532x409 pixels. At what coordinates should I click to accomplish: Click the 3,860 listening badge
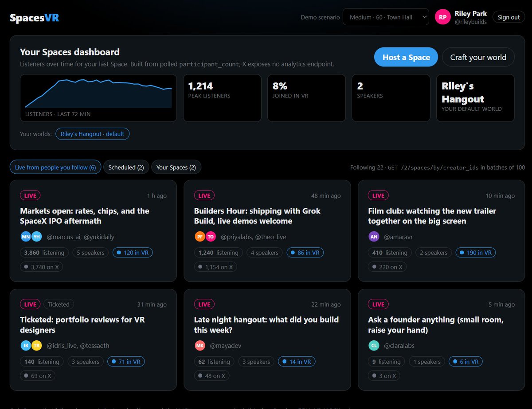pyautogui.click(x=44, y=253)
